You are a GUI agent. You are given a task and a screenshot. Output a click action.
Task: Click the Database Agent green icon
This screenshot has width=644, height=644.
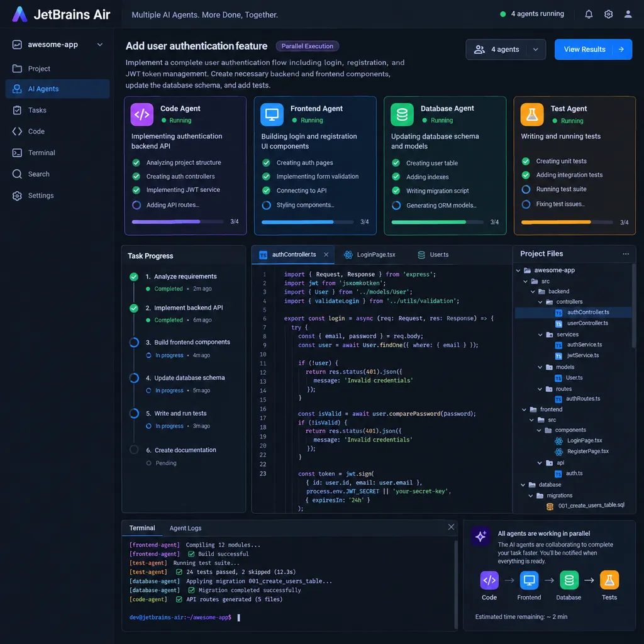[x=402, y=114]
